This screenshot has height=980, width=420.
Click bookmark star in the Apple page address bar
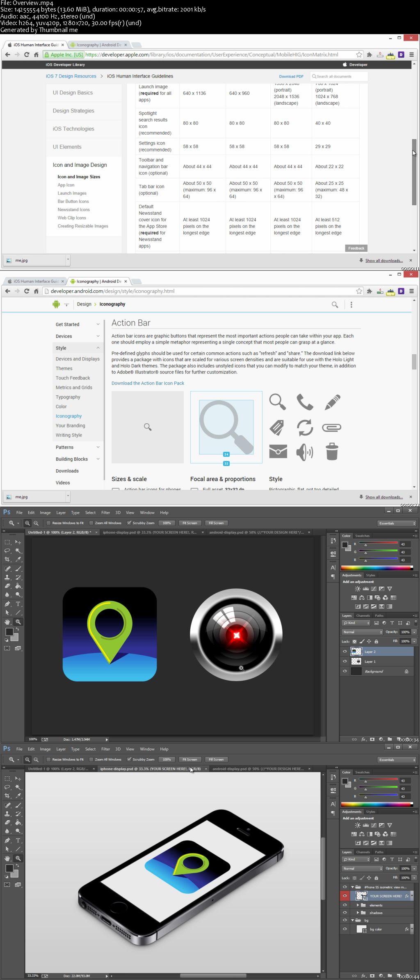click(359, 55)
